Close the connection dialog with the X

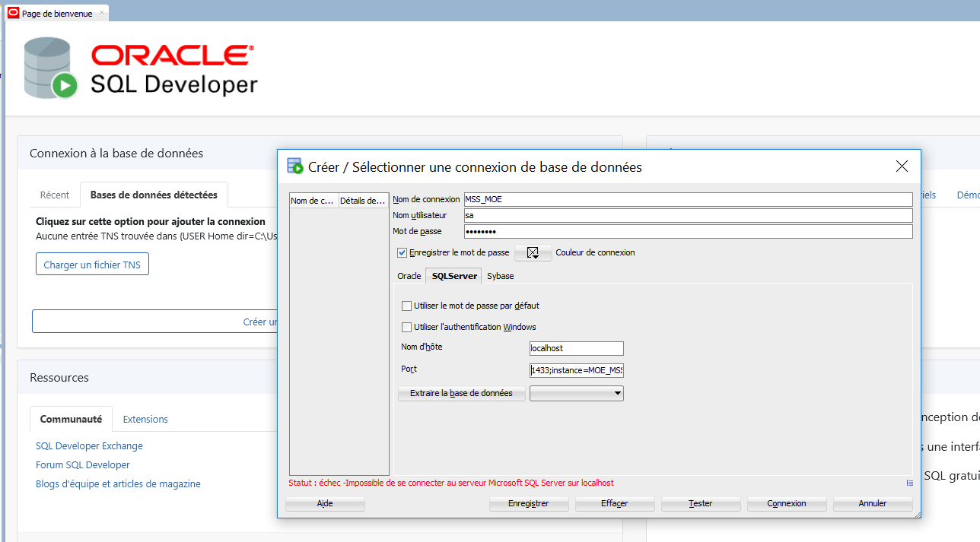click(902, 166)
